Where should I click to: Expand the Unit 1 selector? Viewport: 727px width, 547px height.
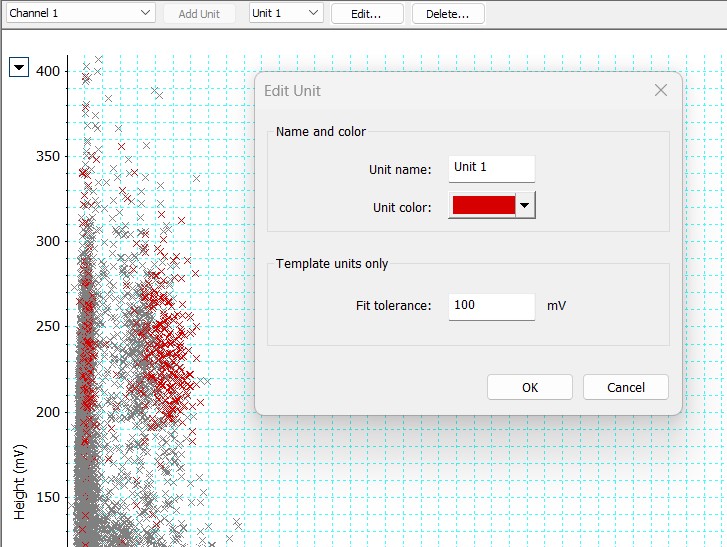(x=286, y=13)
